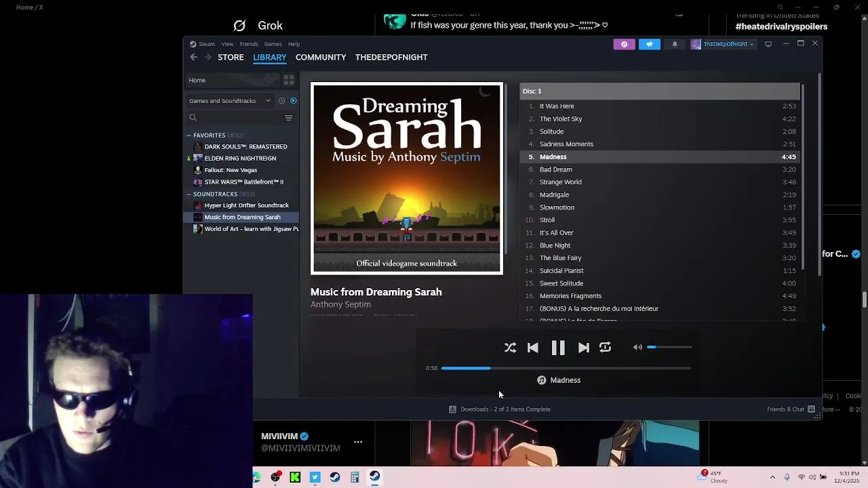Toggle sort by recent activity clock icon
The width and height of the screenshot is (868, 488).
pyautogui.click(x=281, y=101)
